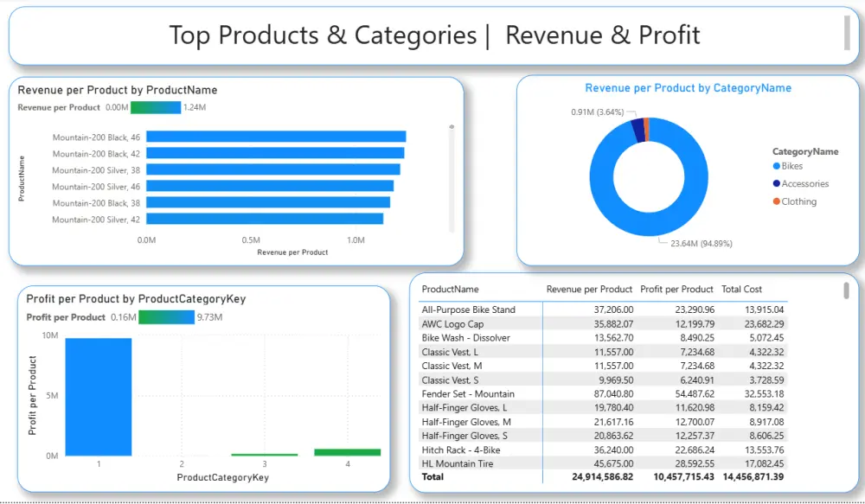865x504 pixels.
Task: Select HL Mountain Tire product name
Action: click(458, 463)
